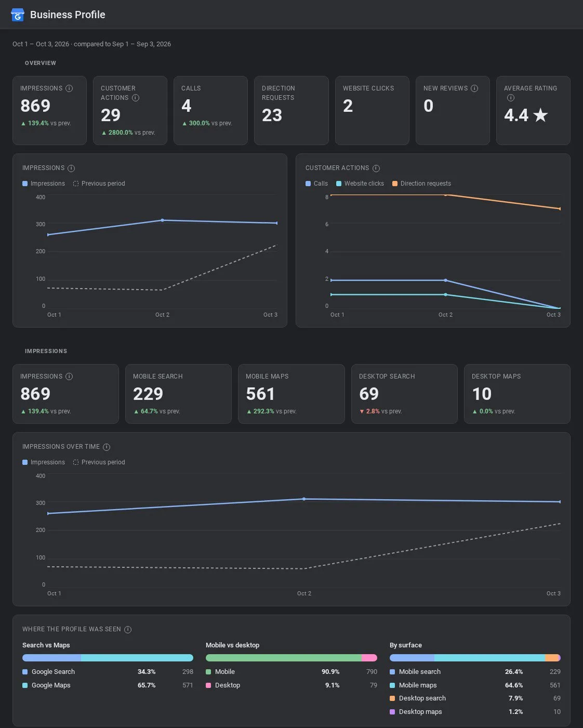
Task: Click Oct 2 point on Calls line
Action: click(445, 280)
